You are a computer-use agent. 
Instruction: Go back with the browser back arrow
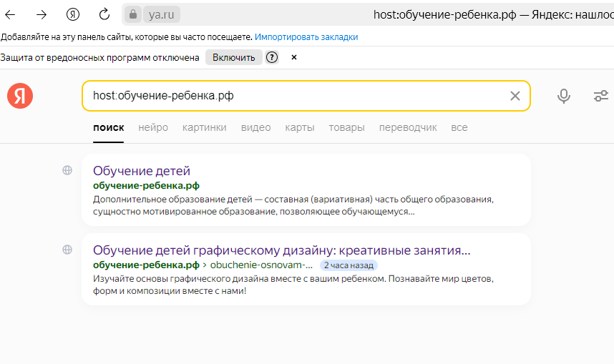tap(10, 15)
